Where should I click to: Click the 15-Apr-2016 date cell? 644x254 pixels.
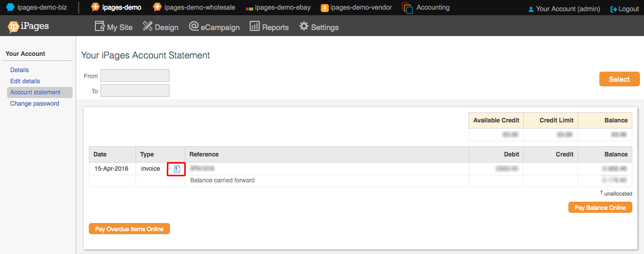coord(112,169)
